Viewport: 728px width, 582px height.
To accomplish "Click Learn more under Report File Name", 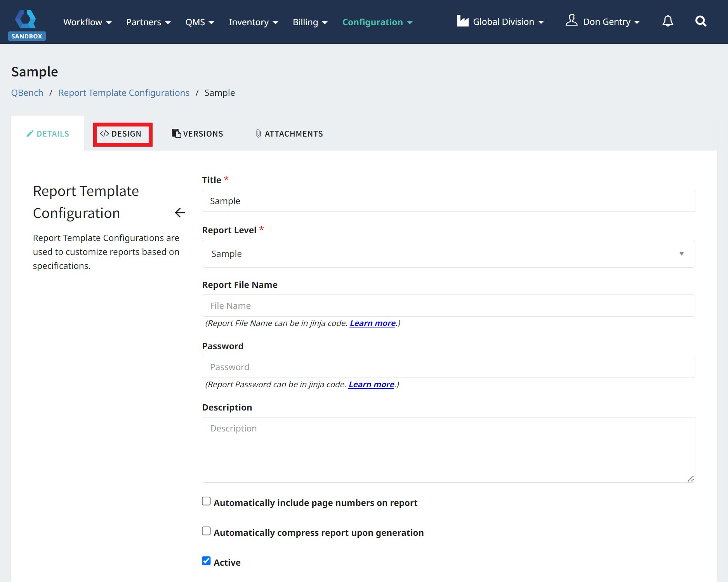I will click(x=372, y=323).
